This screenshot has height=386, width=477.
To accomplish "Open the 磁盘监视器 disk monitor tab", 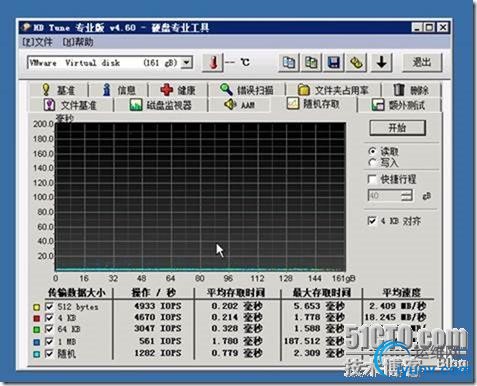I will (161, 105).
